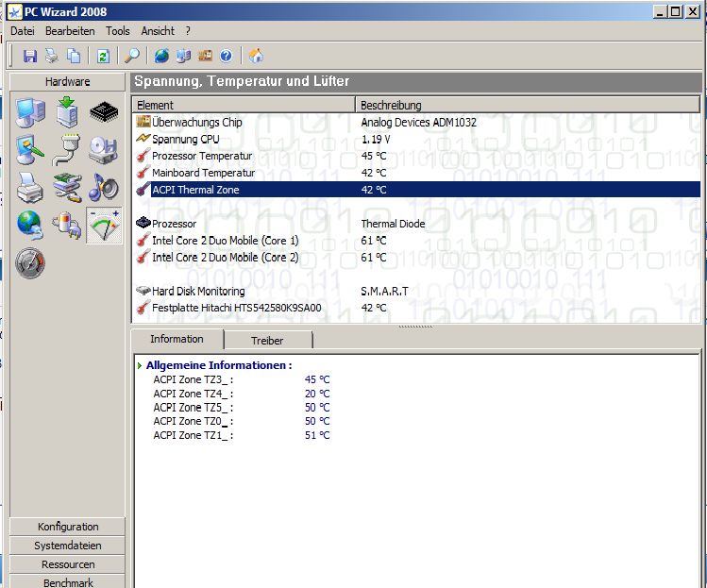Viewport: 707px width, 588px height.
Task: Click the 1.19 V voltage value
Action: (376, 140)
